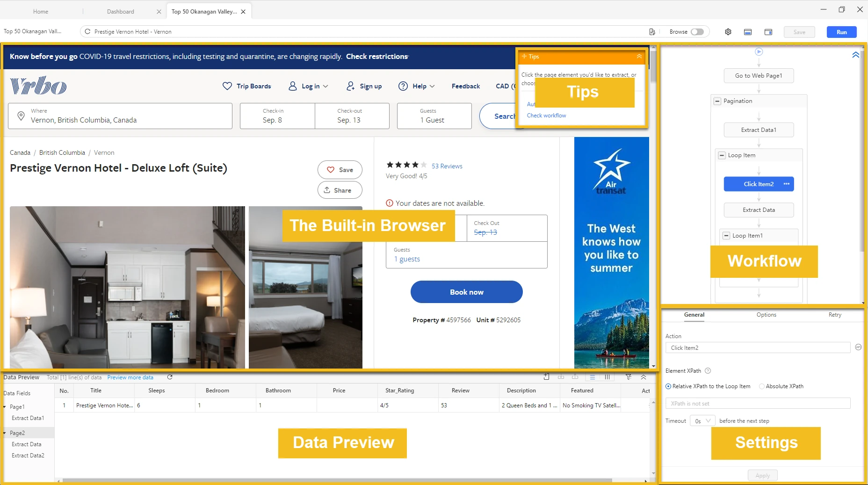Collapse Data Preview panel with double chevron

pos(644,377)
